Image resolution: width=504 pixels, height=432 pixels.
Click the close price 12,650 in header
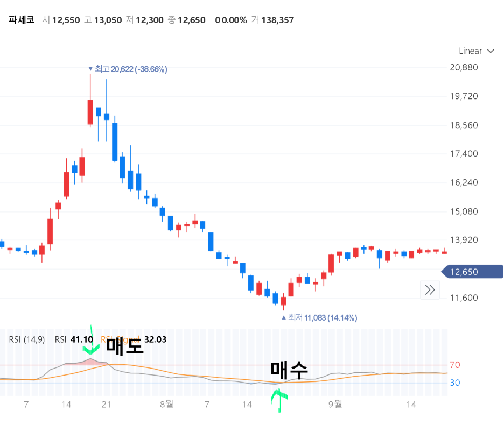point(192,20)
